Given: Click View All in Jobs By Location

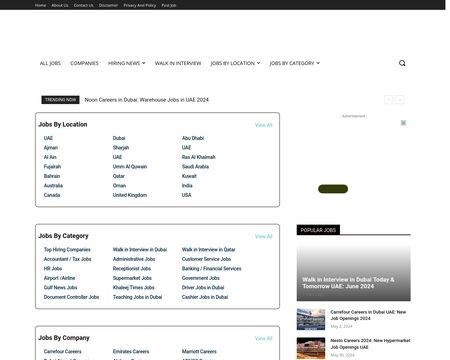Looking at the screenshot, I should click(x=264, y=125).
